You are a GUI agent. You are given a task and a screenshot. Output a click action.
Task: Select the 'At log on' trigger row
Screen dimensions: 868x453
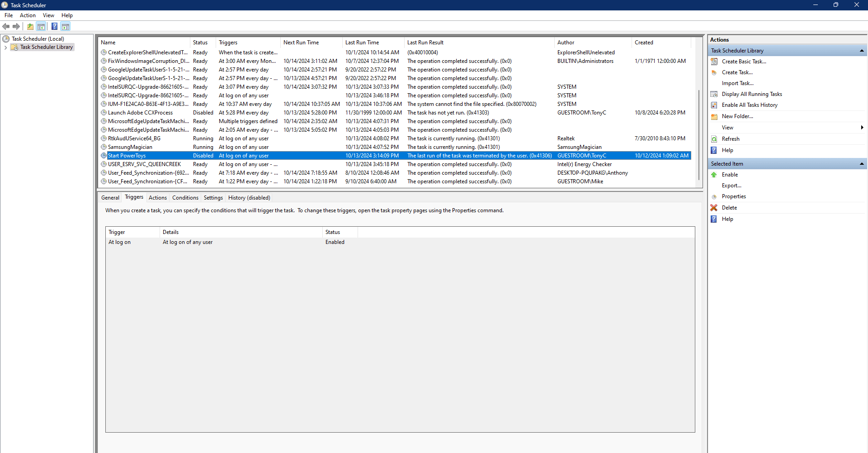400,242
